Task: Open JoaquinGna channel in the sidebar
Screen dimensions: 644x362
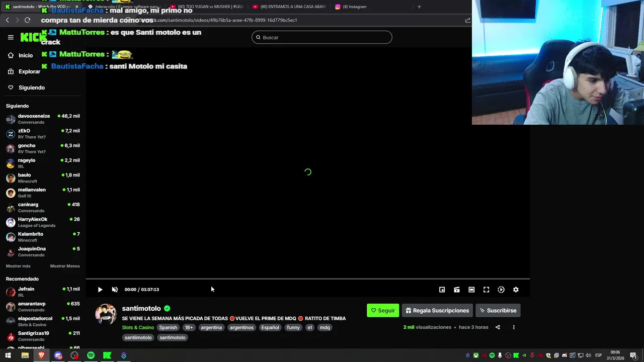Action: click(43, 252)
